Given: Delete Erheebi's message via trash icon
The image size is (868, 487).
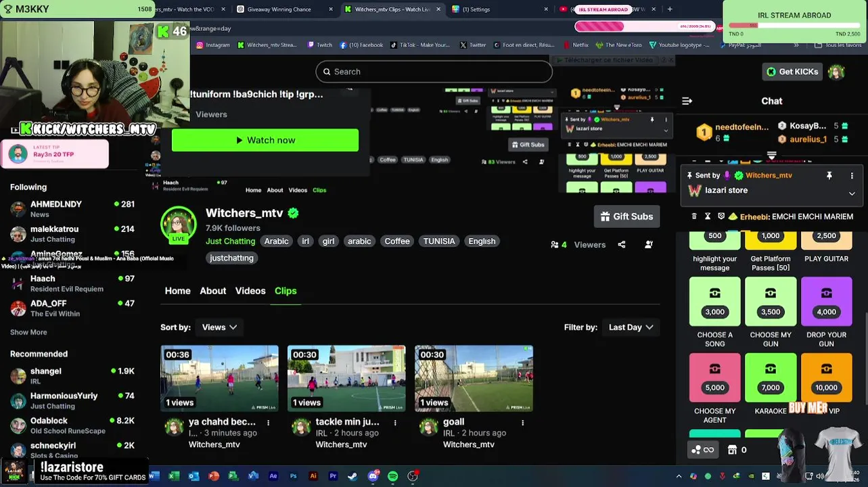Looking at the screenshot, I should pyautogui.click(x=694, y=216).
